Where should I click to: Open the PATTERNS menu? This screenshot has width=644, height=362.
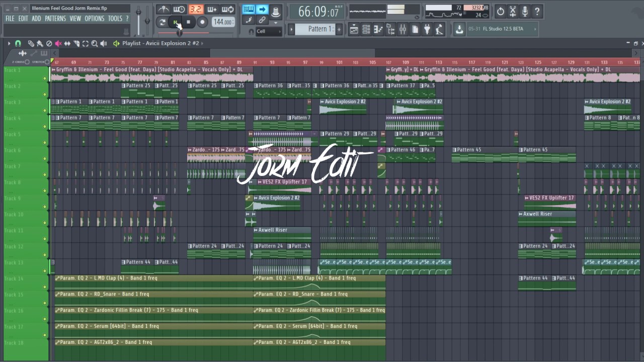pos(55,19)
